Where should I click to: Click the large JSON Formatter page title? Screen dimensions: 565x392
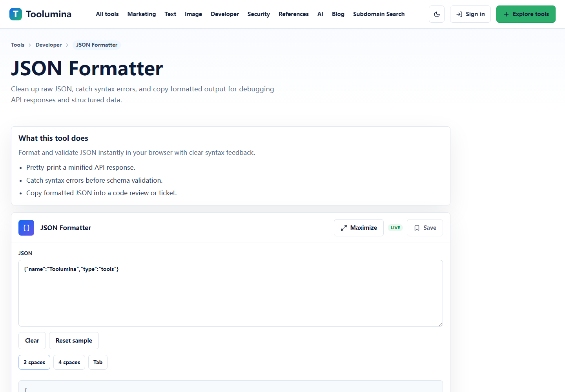click(x=87, y=68)
